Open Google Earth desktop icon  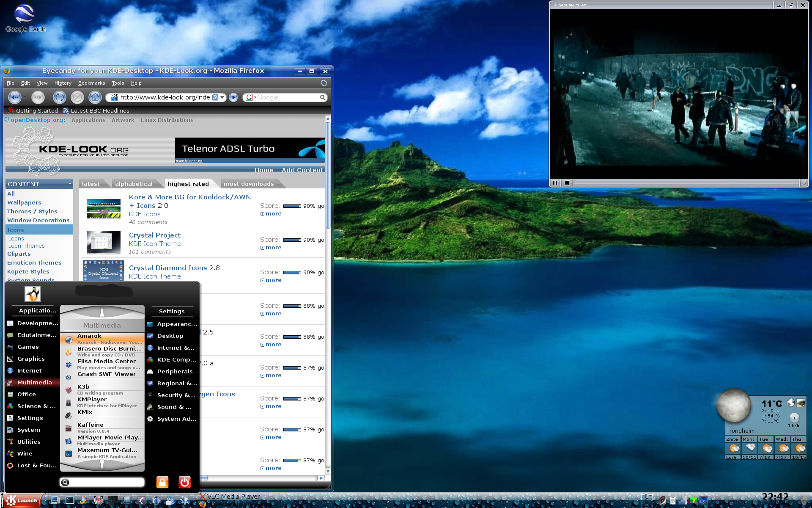(25, 19)
